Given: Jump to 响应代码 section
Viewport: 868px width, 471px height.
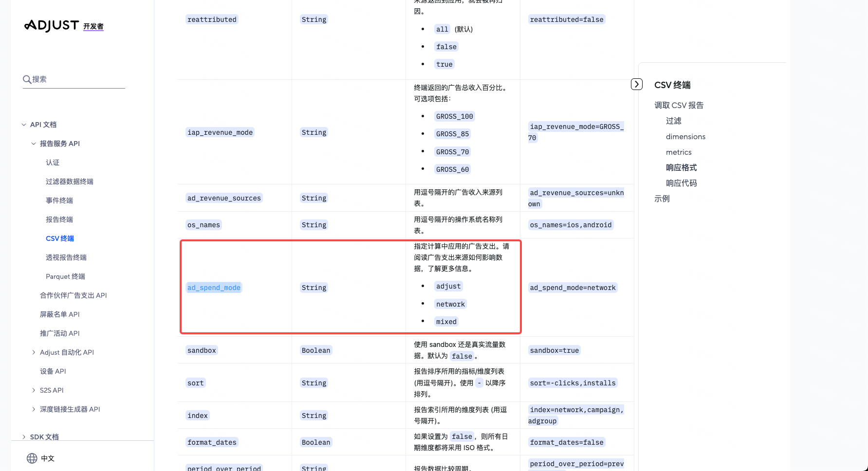Looking at the screenshot, I should pyautogui.click(x=682, y=183).
